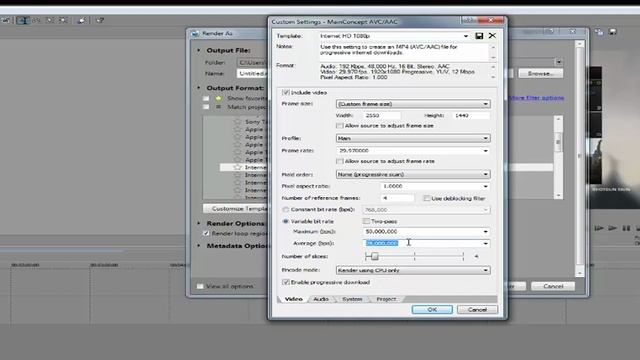Open the Maximum bps dropdown
This screenshot has height=360, width=640.
point(485,231)
